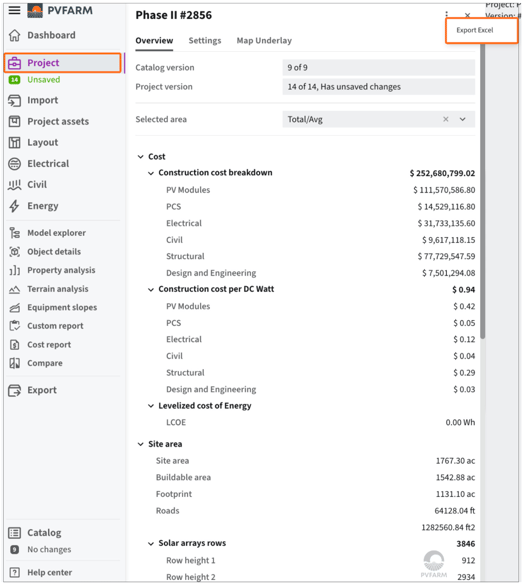Click the Energy lightning bolt icon
Screen dimensions: 524x585
[x=15, y=206]
